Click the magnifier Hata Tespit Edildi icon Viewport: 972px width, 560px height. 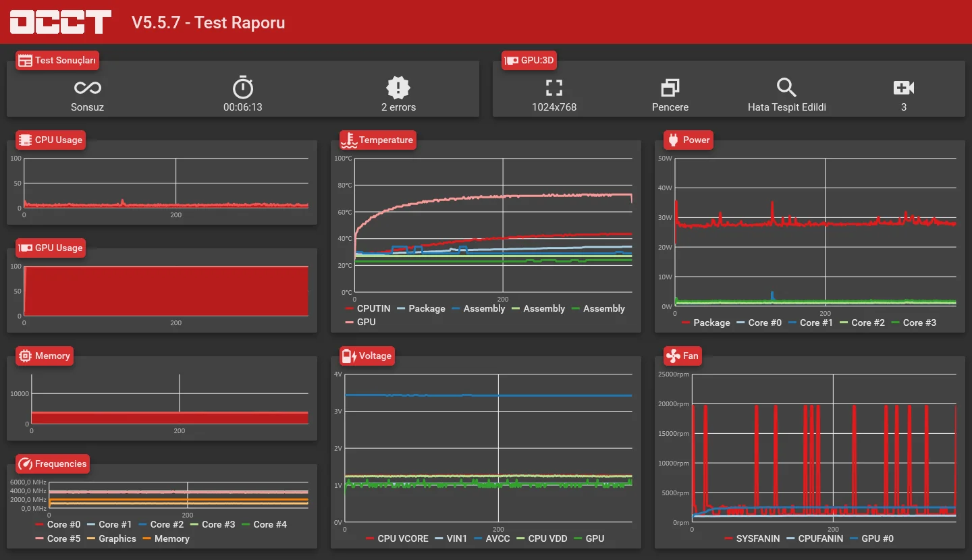click(786, 88)
